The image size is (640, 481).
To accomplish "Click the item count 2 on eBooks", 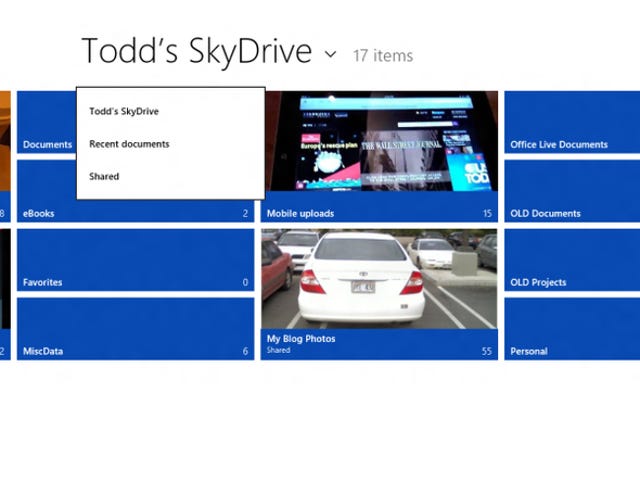I will pos(245,214).
